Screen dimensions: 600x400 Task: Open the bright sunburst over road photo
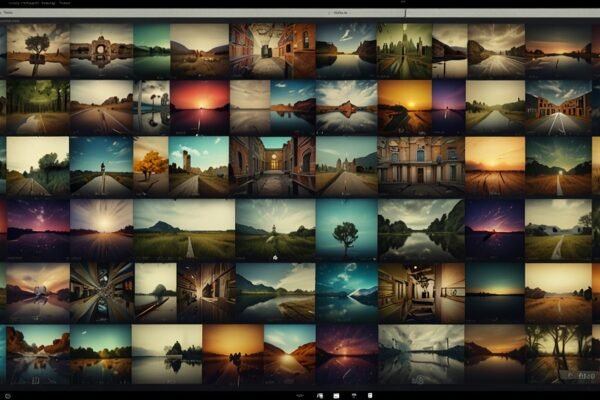point(101,229)
